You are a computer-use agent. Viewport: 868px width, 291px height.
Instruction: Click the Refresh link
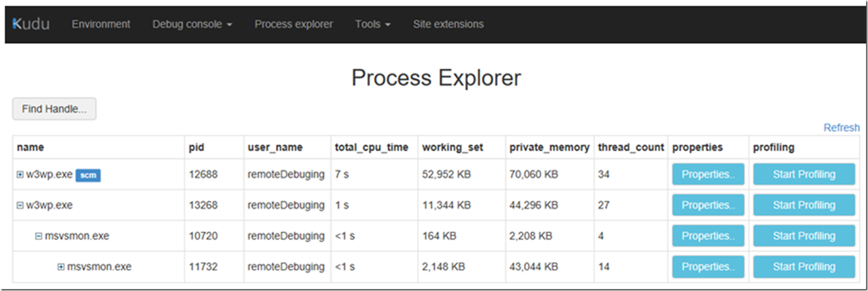click(841, 127)
